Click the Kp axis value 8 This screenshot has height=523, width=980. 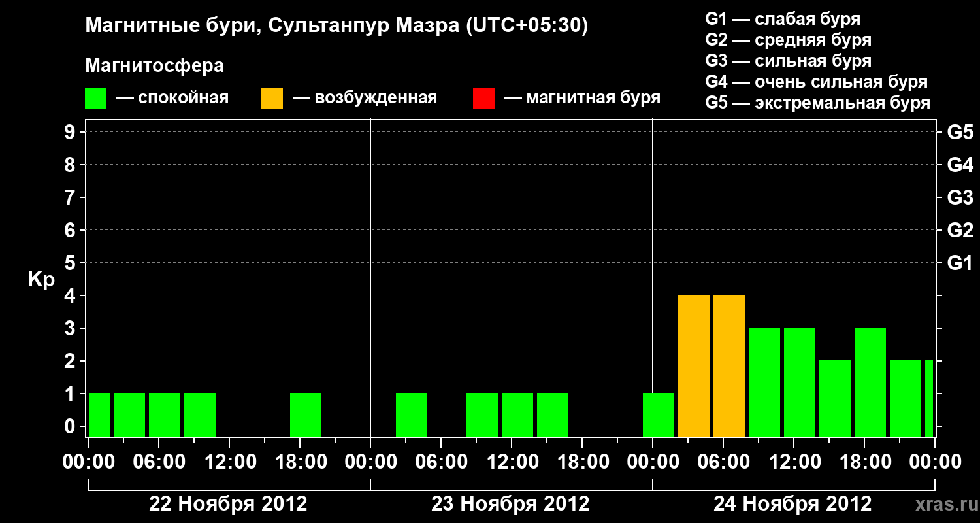(x=71, y=165)
